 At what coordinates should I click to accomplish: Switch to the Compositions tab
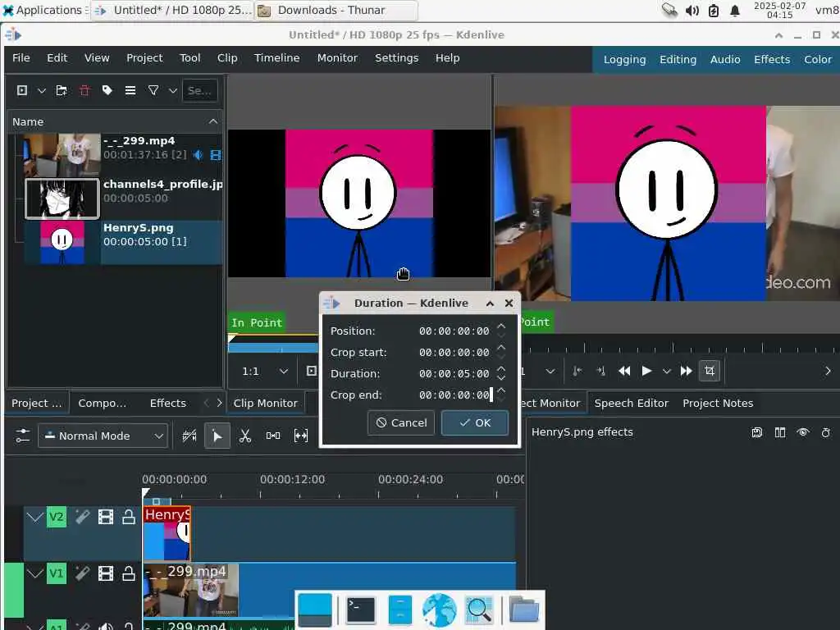[x=103, y=403]
